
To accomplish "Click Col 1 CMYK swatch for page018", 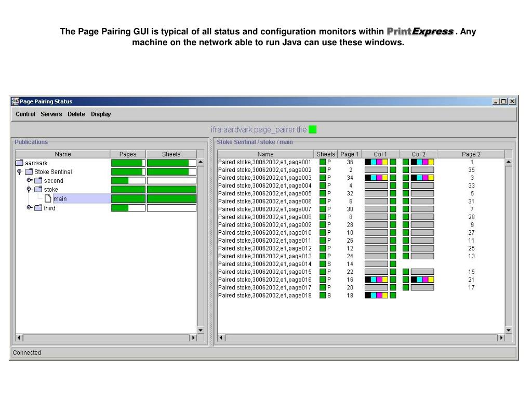I will coord(376,295).
